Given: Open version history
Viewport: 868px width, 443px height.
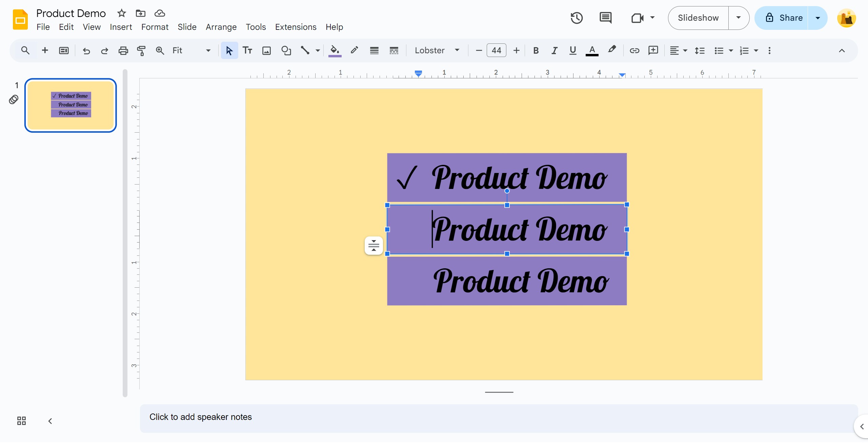Looking at the screenshot, I should click(x=577, y=18).
